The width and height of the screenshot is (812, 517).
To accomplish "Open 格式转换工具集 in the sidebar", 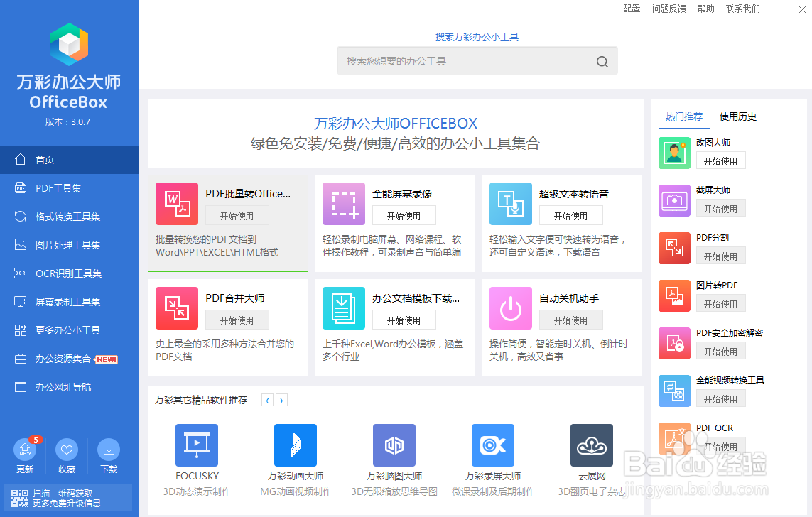I will coord(70,217).
